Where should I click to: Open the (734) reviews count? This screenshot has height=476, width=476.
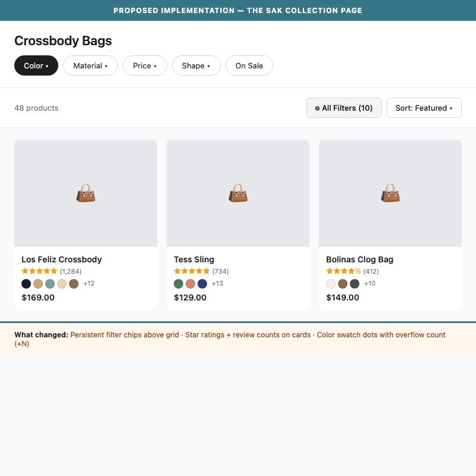(x=220, y=271)
